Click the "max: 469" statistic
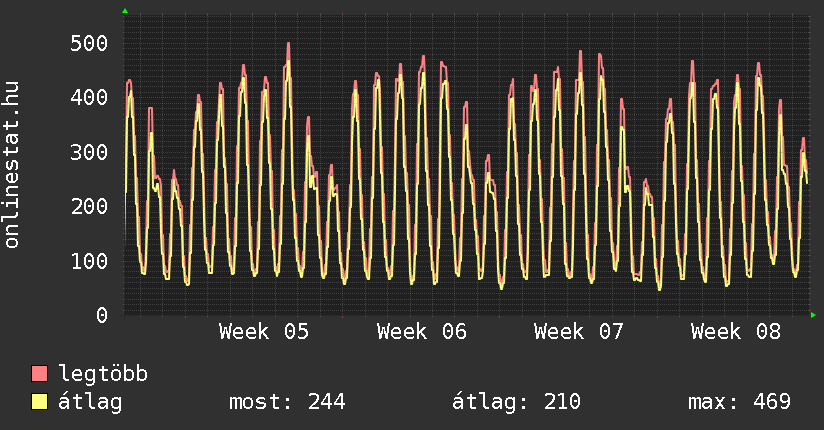Screen dimensions: 824x430 click(x=739, y=402)
